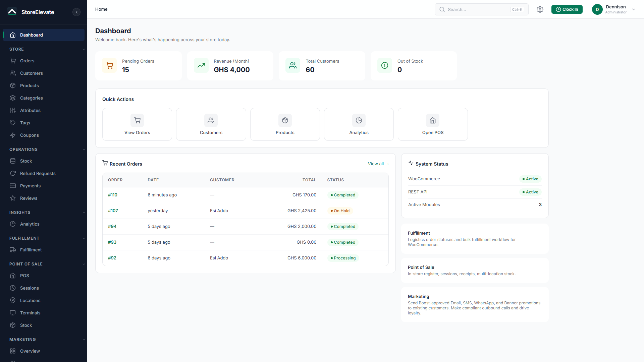Click the magnifier icon in search box
Screen dimensions: 644x362
[442, 9]
